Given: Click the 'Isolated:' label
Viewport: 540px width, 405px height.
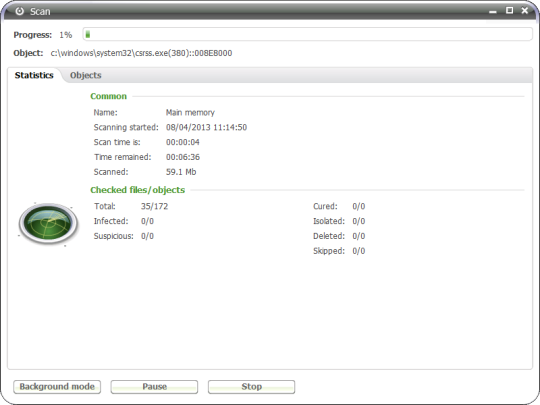Looking at the screenshot, I should tap(329, 221).
